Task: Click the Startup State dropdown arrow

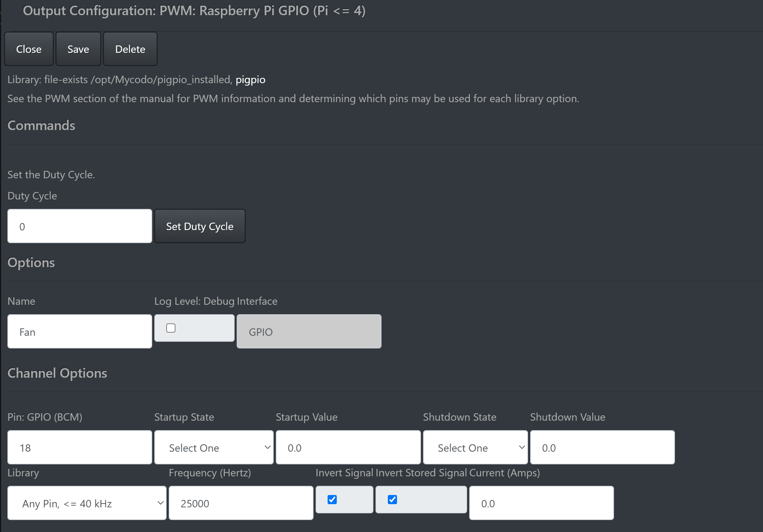Action: [x=267, y=447]
